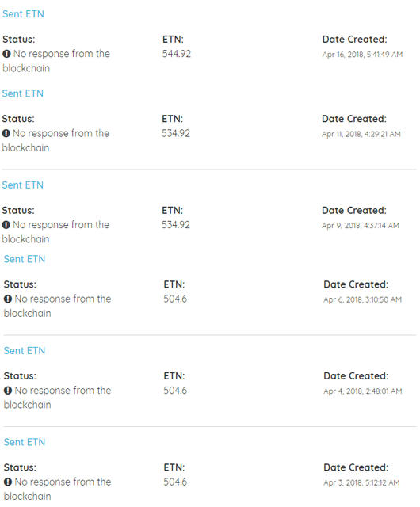Click warning icon for Apr 3 transaction
The width and height of the screenshot is (420, 507).
pos(8,482)
